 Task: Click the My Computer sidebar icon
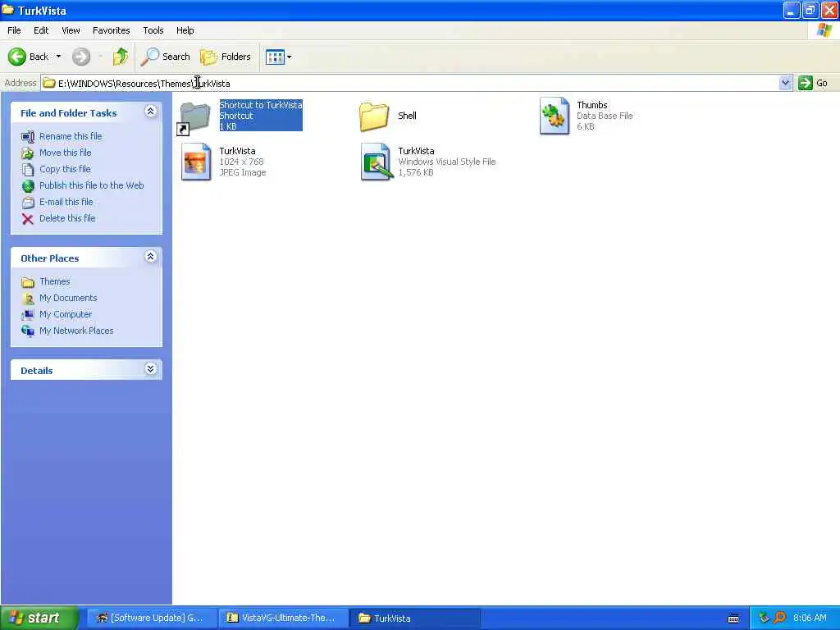28,315
